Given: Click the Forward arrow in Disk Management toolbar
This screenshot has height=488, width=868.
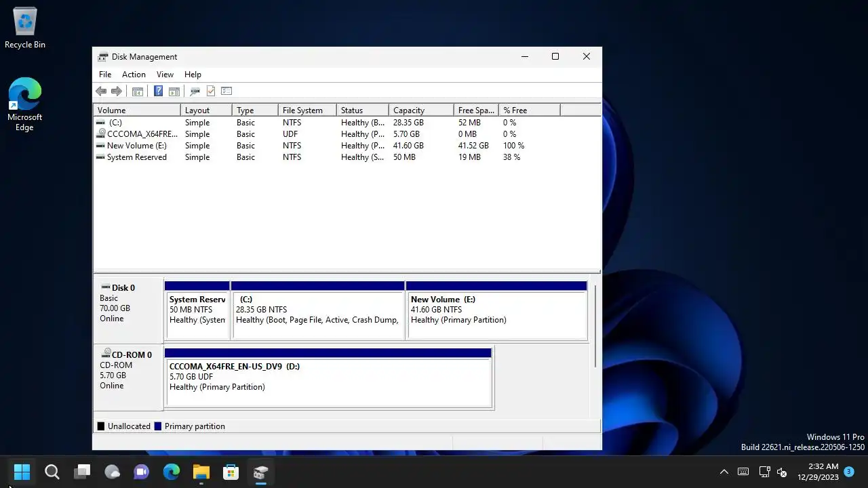Looking at the screenshot, I should (x=117, y=91).
